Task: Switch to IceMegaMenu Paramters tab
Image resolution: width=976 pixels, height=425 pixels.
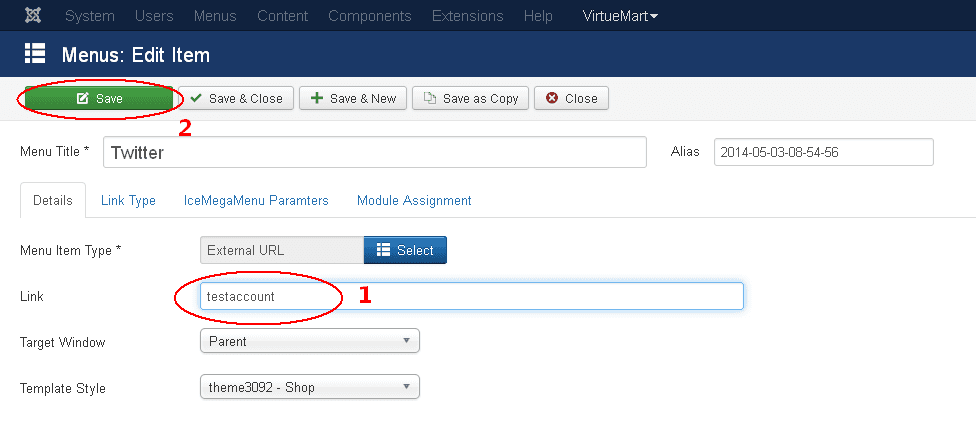Action: click(x=256, y=200)
